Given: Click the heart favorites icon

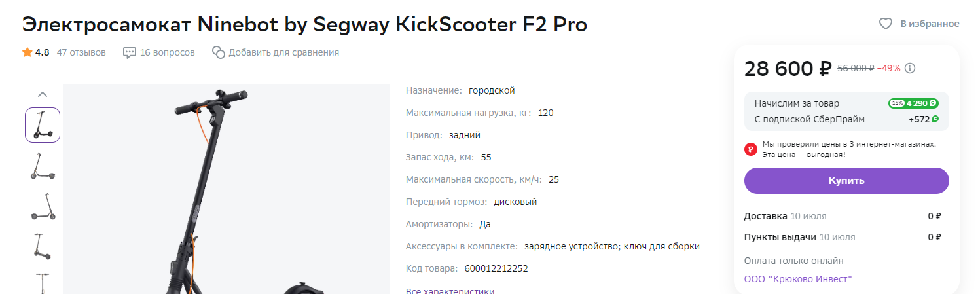Looking at the screenshot, I should coord(886,24).
